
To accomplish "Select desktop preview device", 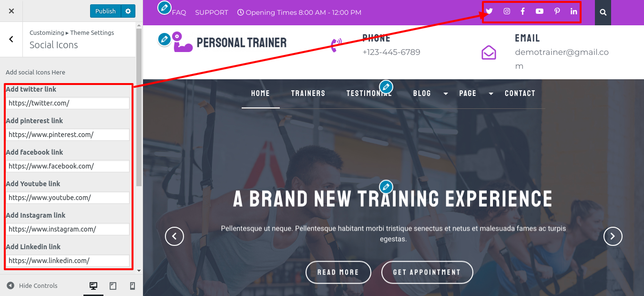I will pyautogui.click(x=93, y=286).
